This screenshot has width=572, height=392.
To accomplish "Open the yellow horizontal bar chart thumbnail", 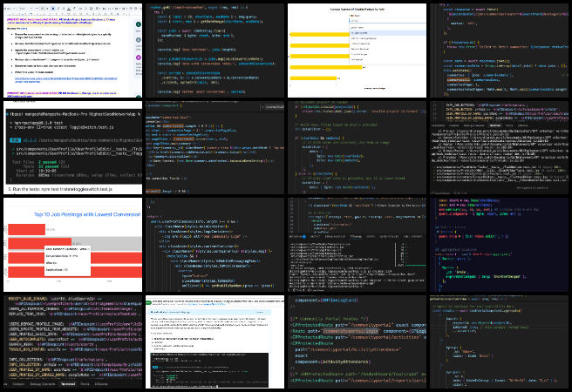I will click(357, 51).
